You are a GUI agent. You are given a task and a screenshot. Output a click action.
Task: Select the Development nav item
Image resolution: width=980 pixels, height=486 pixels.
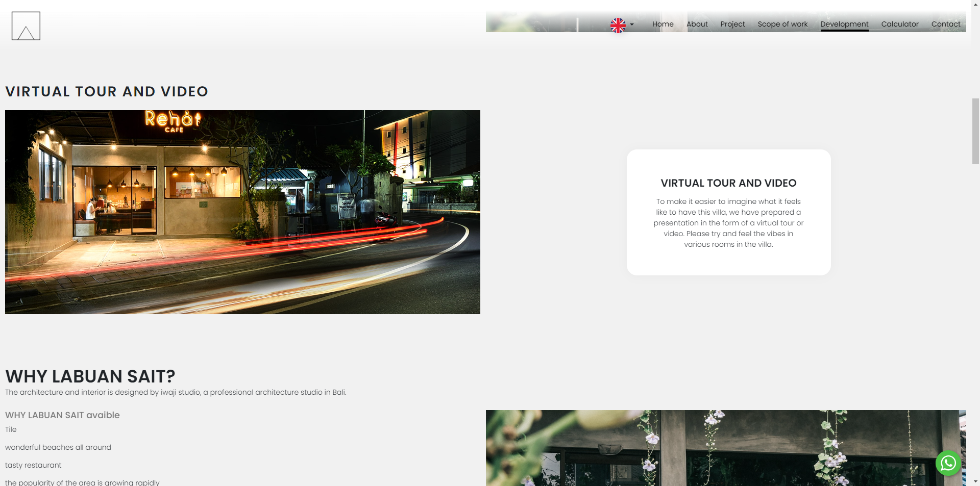pos(844,24)
